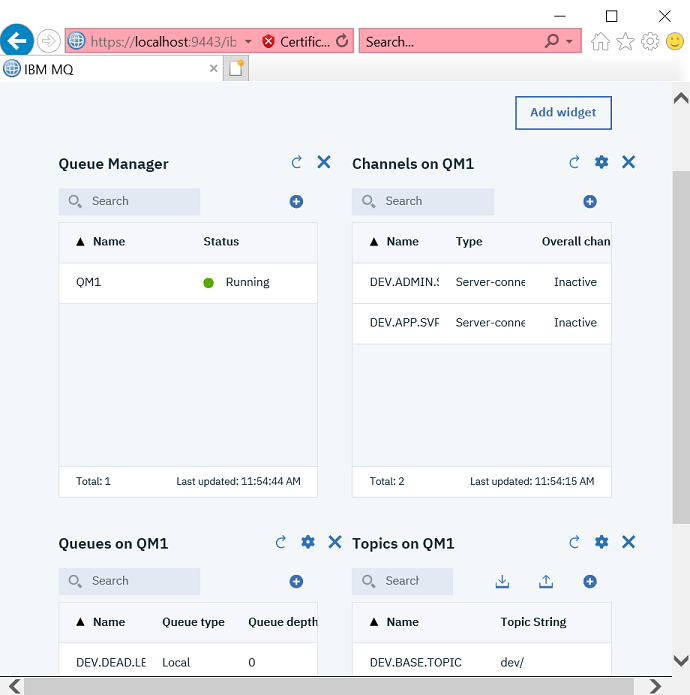This screenshot has width=690, height=695.
Task: Expand the search provider dropdown arrow
Action: coord(570,42)
